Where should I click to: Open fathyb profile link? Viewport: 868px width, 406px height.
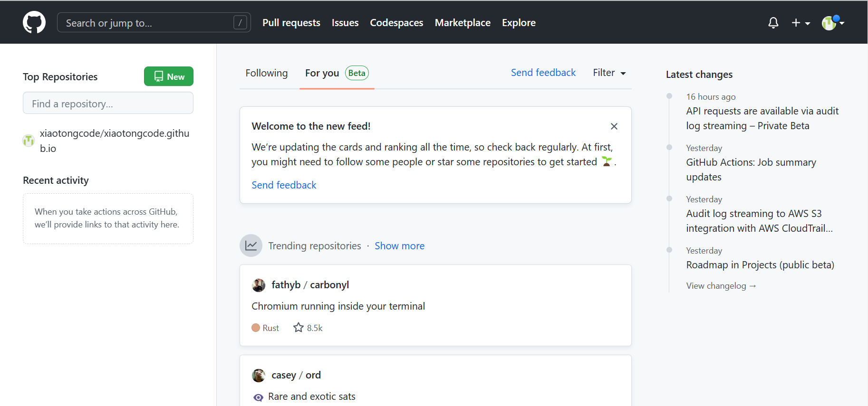286,285
